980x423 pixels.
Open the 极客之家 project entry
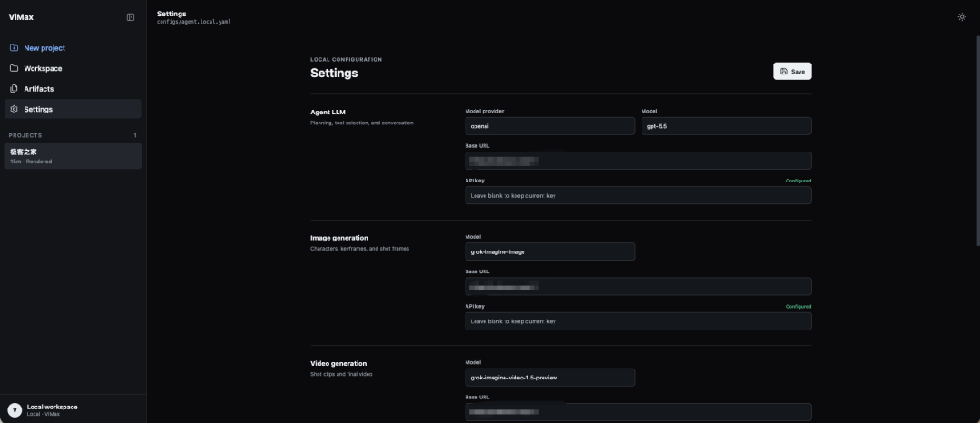[x=73, y=156]
